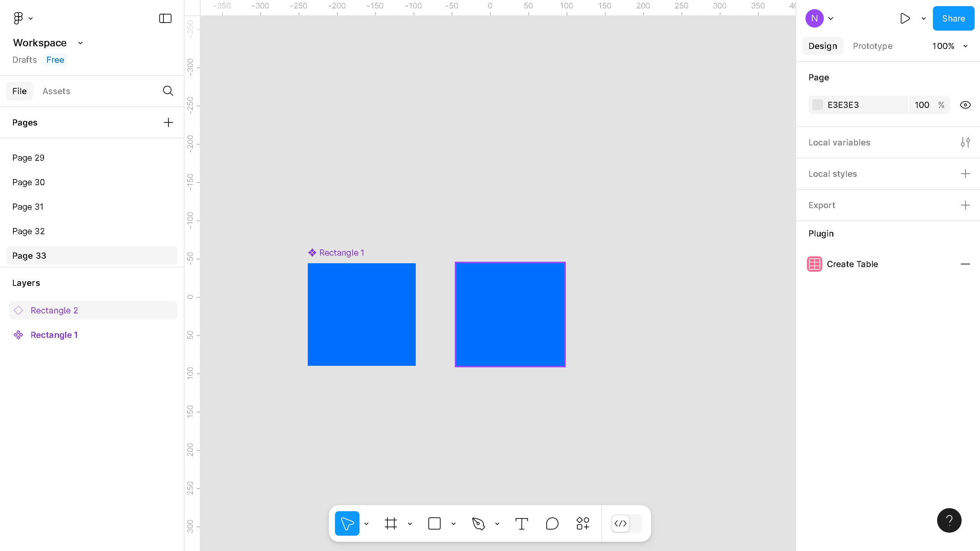This screenshot has height=551, width=980.
Task: Toggle visibility of the page background fill
Action: coord(965,104)
